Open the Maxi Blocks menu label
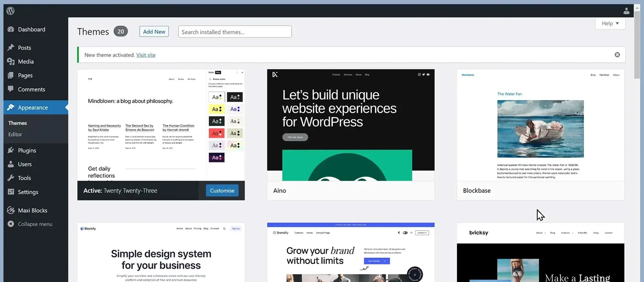 click(x=33, y=210)
